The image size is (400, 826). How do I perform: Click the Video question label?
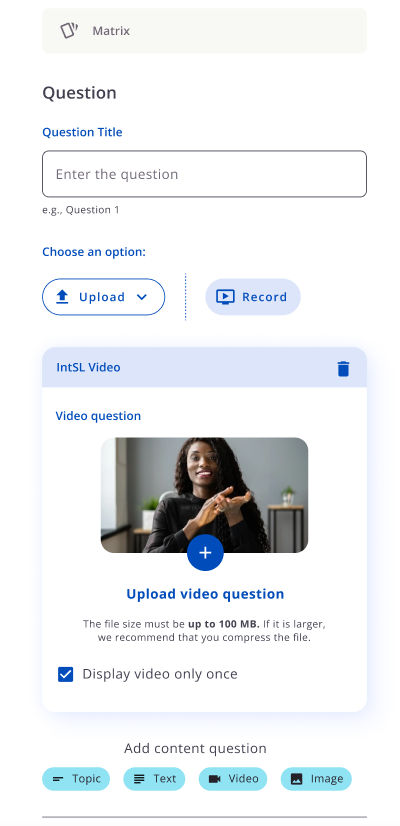[x=98, y=416]
